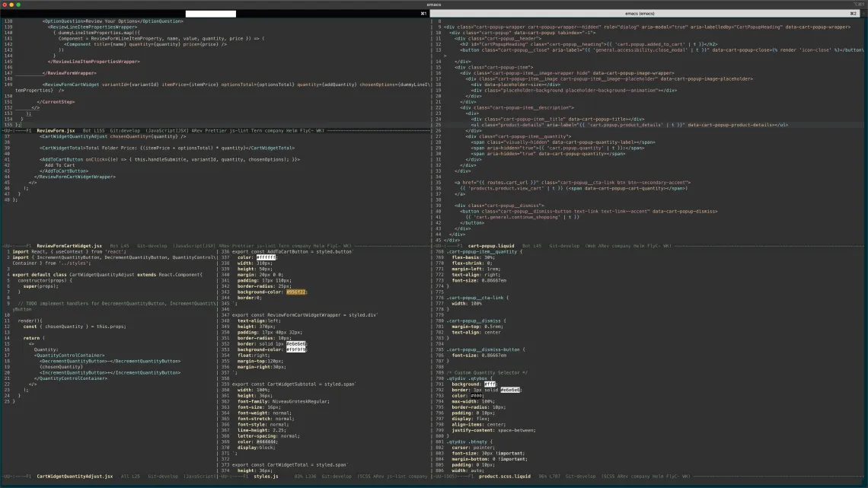Click 'export const CartWidgetSubtotal' line 359

[293, 384]
